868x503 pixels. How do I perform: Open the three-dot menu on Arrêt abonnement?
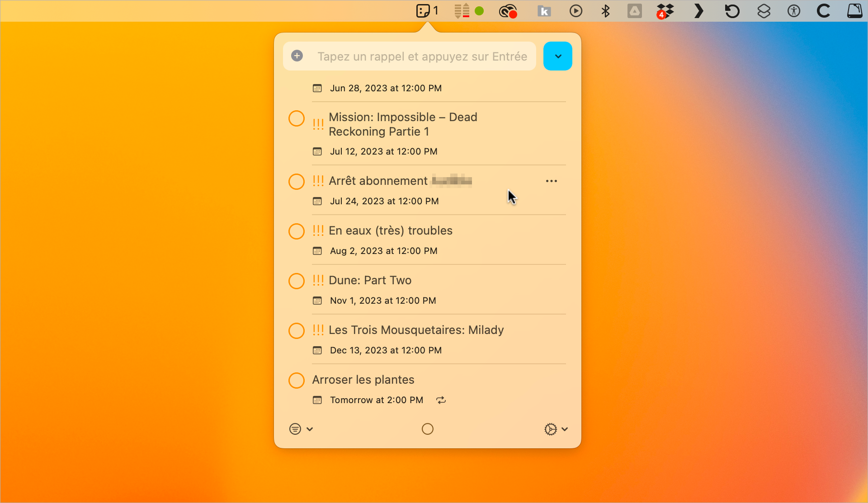(x=551, y=181)
